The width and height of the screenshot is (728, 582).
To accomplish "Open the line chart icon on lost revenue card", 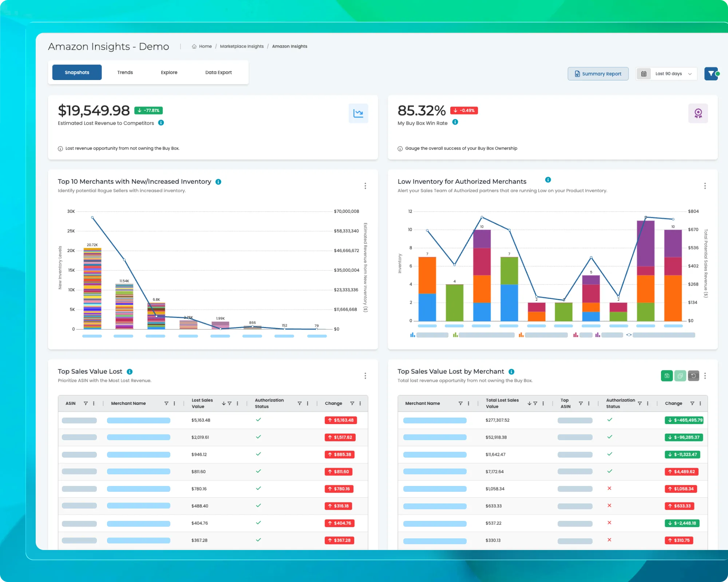I will (x=359, y=113).
